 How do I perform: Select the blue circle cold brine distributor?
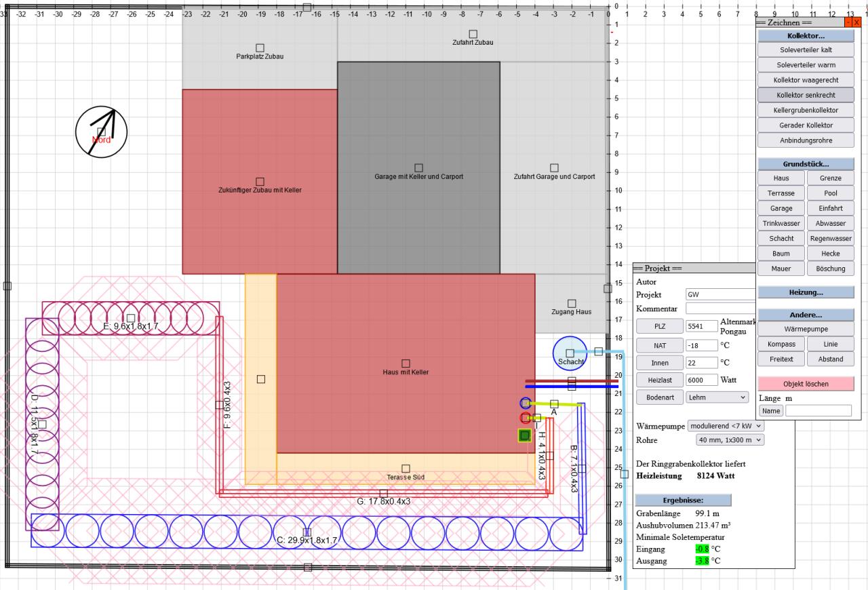coord(526,404)
